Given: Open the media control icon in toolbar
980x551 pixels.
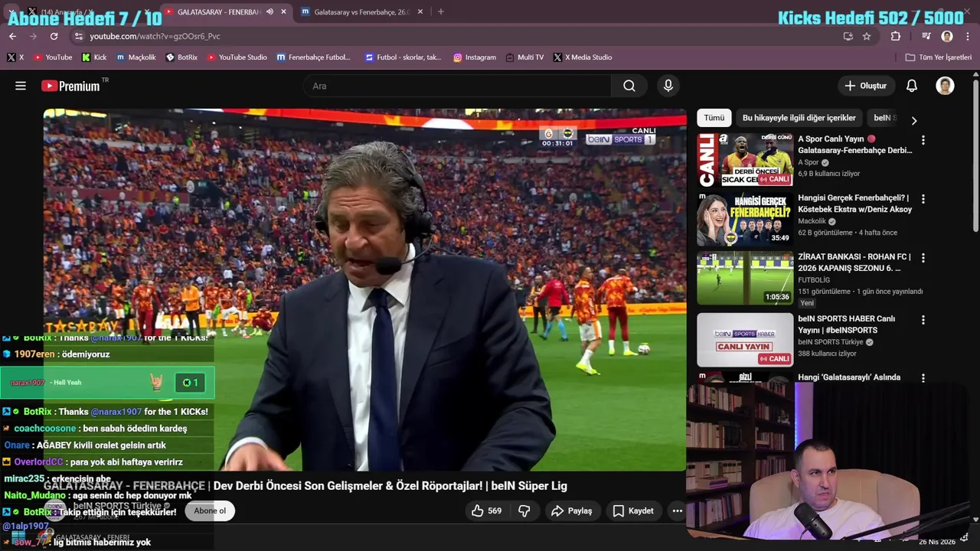Looking at the screenshot, I should (926, 36).
